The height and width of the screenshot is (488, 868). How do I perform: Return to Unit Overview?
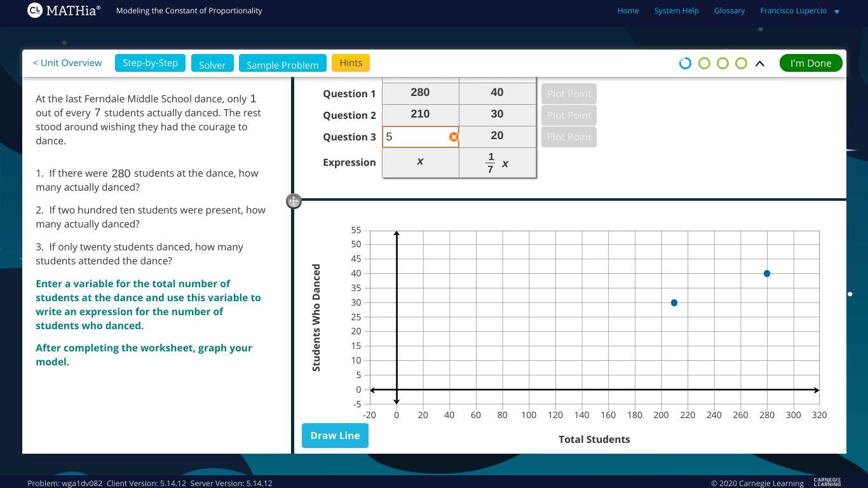pos(67,63)
